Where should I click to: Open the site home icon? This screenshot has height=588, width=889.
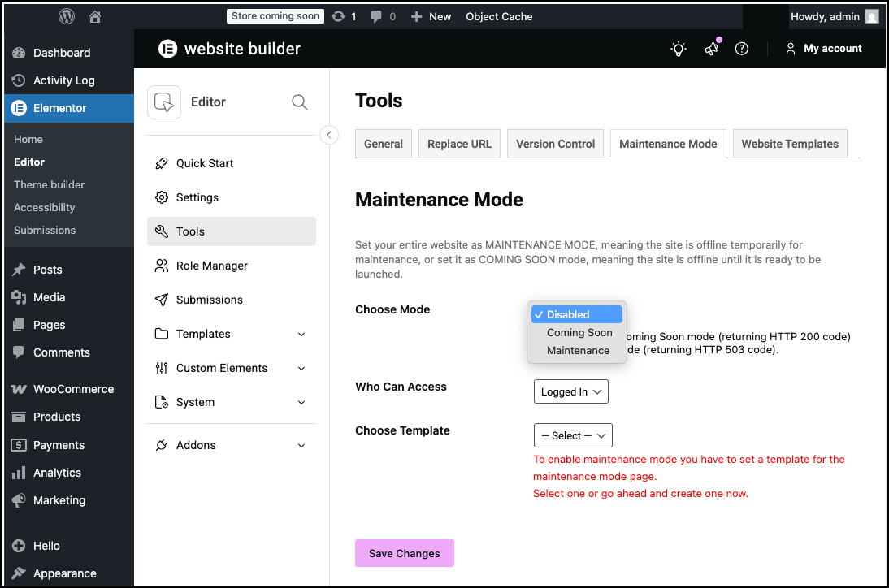[95, 17]
